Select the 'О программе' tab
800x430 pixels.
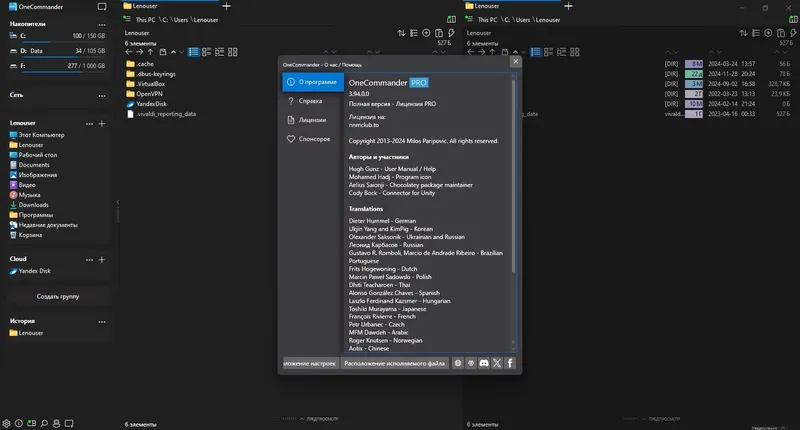pyautogui.click(x=313, y=82)
